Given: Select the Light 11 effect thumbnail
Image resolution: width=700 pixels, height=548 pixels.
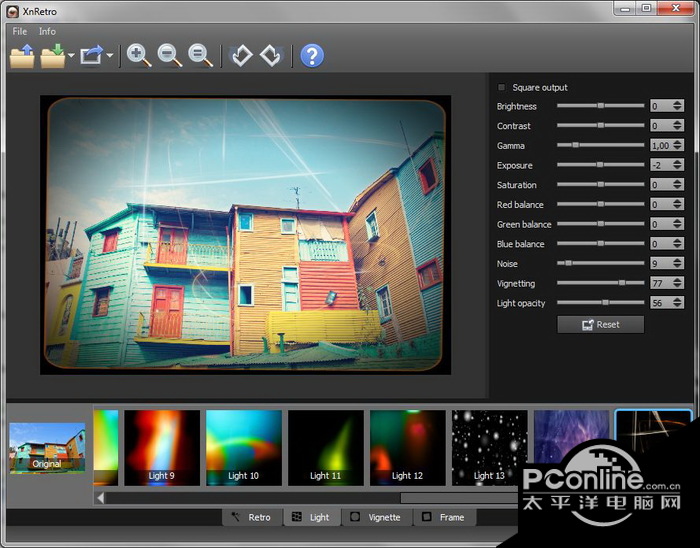Looking at the screenshot, I should (326, 446).
